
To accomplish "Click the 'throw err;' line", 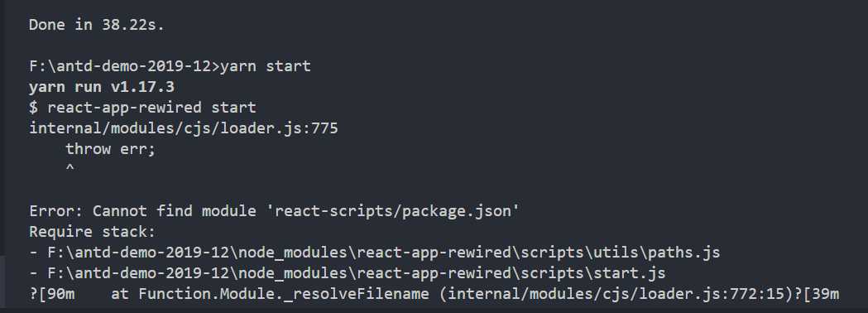I will tap(111, 149).
